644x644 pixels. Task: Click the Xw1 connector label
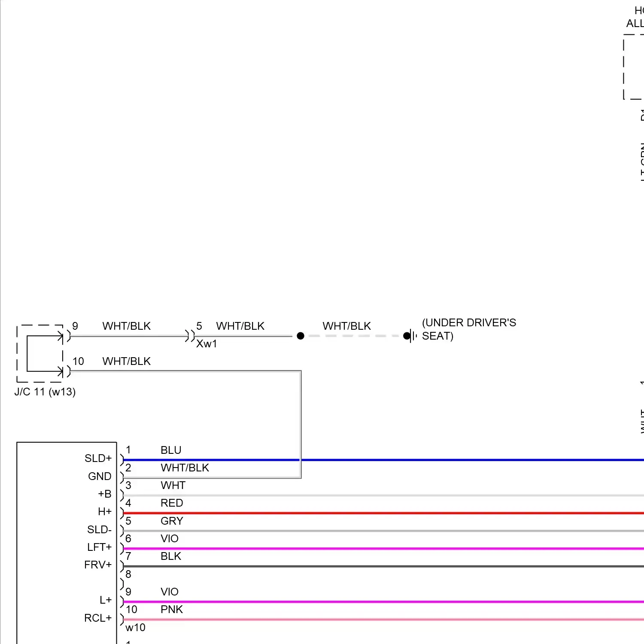pyautogui.click(x=207, y=344)
